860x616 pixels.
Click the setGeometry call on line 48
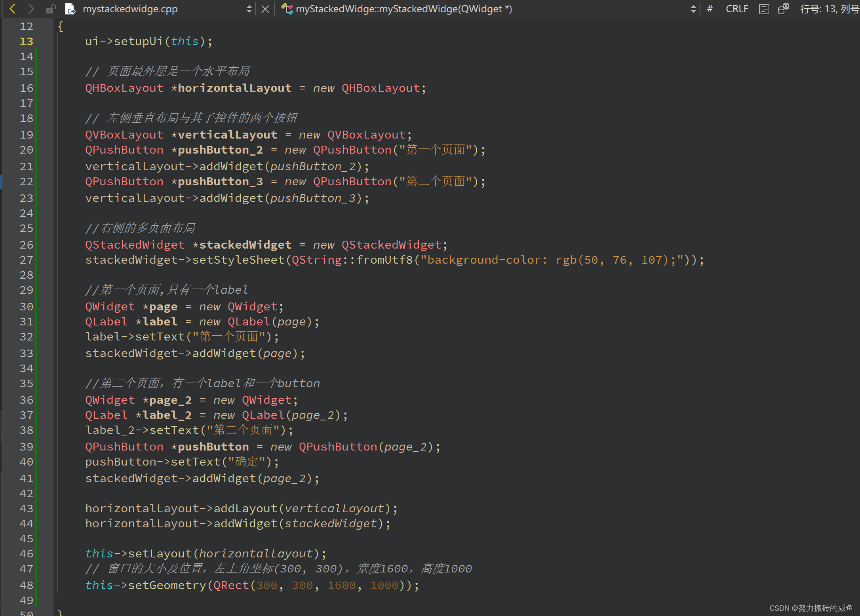click(167, 586)
